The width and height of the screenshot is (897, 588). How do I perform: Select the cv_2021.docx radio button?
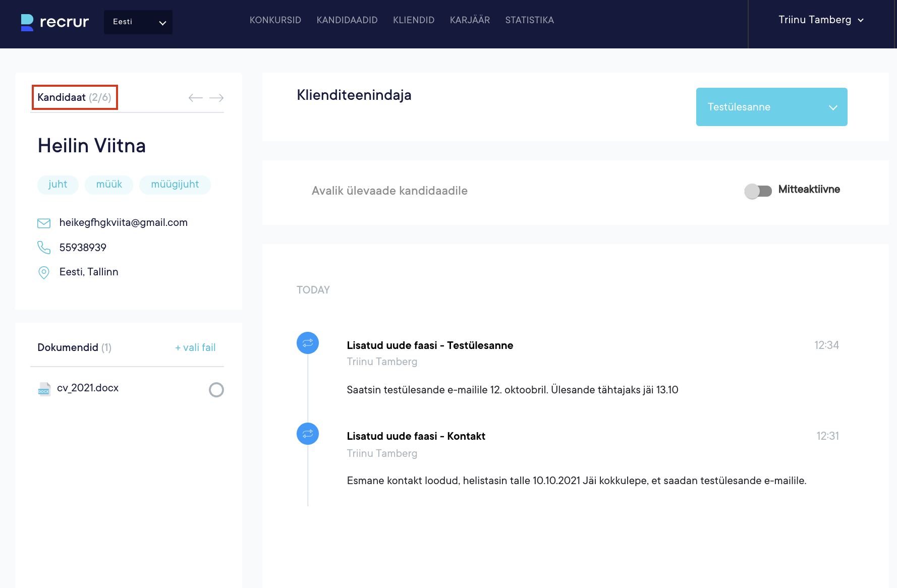216,390
